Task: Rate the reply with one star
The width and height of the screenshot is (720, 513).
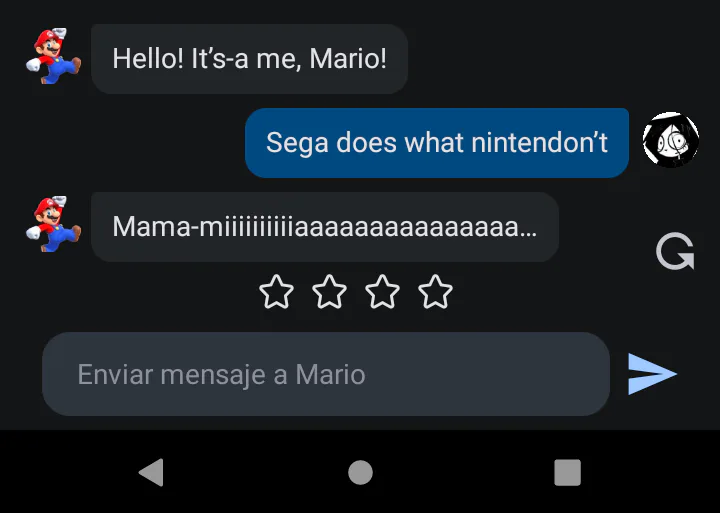Action: [x=276, y=292]
